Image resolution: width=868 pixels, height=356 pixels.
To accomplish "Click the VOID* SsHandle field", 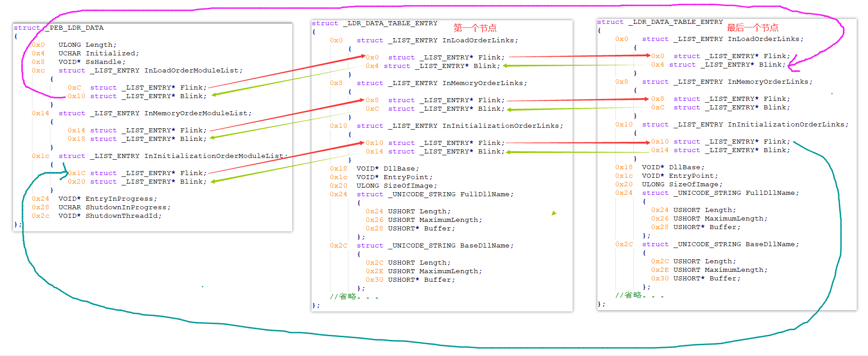I will 92,62.
